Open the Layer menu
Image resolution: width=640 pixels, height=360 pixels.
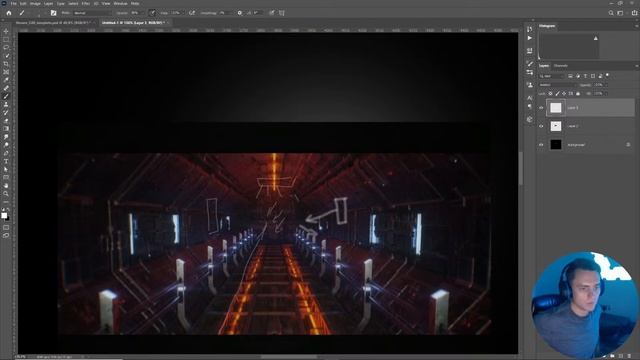coord(48,3)
